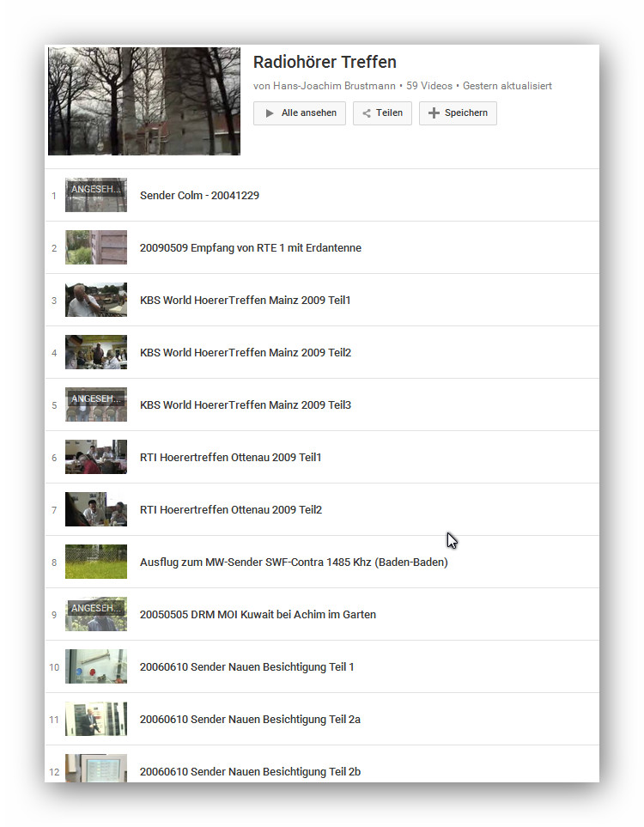Click the share icon beside Teilen
The image size is (644, 827).
367,113
